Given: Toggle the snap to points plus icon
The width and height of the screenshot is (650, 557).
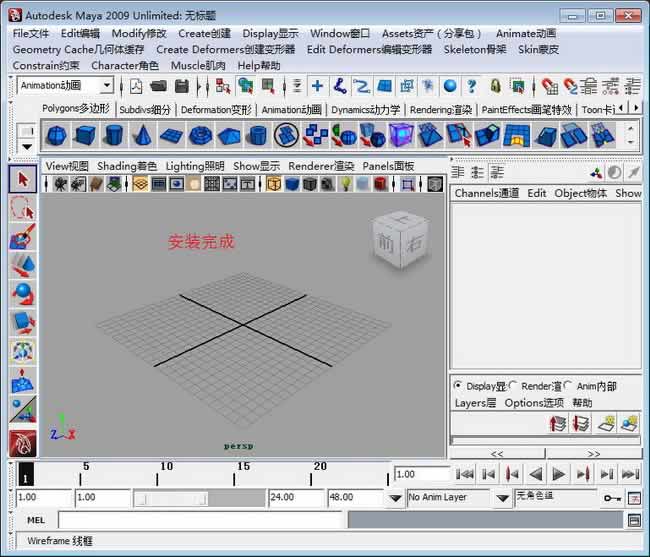Looking at the screenshot, I should pos(317,86).
